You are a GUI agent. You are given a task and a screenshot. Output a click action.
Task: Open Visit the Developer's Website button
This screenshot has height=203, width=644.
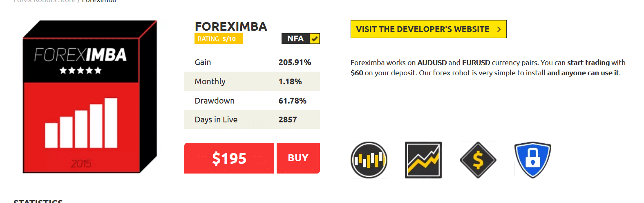[428, 29]
